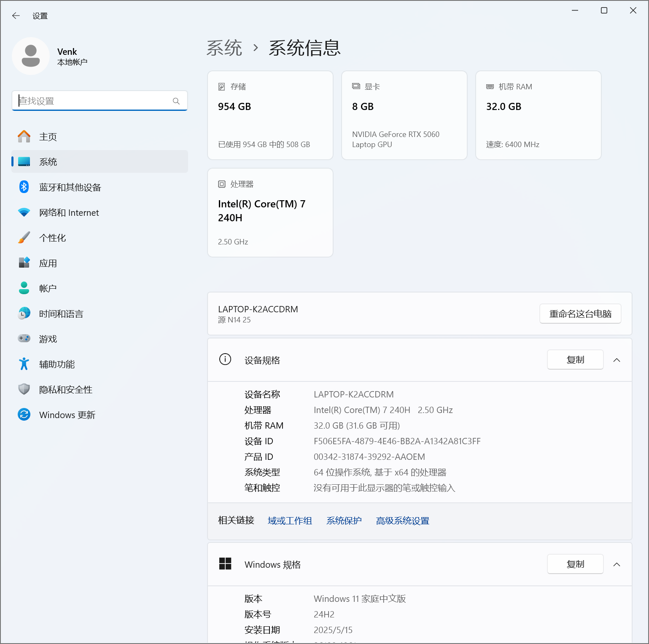Viewport: 649px width, 644px height.
Task: Copy device specs with 复制 button
Action: [x=575, y=360]
